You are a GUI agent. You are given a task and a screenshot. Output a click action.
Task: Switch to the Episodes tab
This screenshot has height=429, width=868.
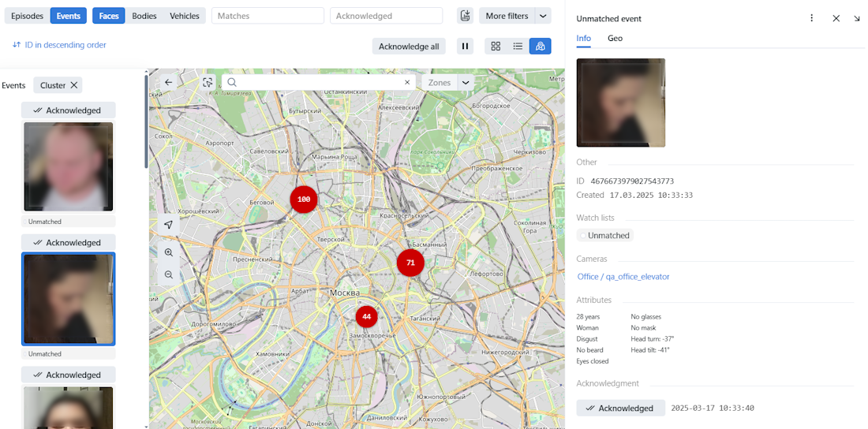(x=28, y=16)
